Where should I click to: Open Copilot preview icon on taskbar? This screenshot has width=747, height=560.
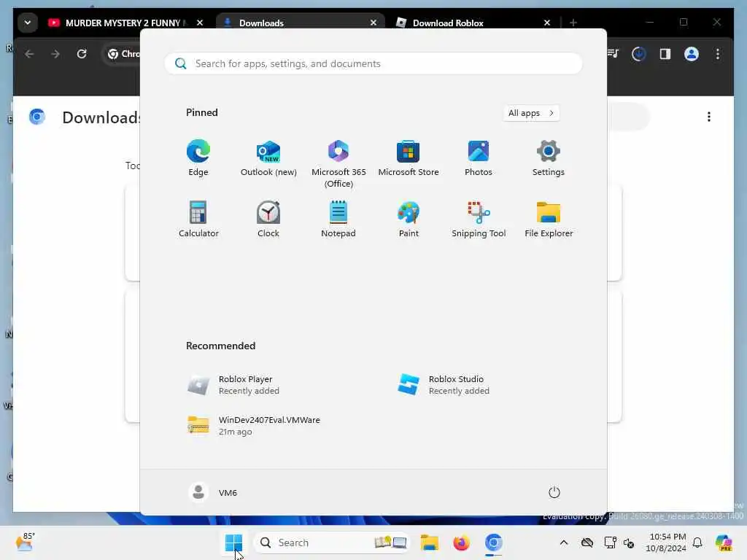(724, 542)
